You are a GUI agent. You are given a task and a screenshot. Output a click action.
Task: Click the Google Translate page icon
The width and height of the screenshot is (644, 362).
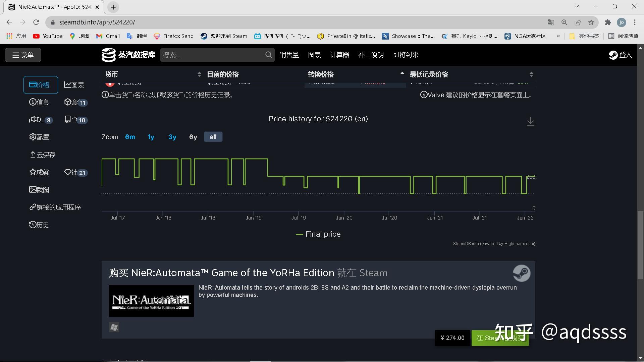pos(551,22)
